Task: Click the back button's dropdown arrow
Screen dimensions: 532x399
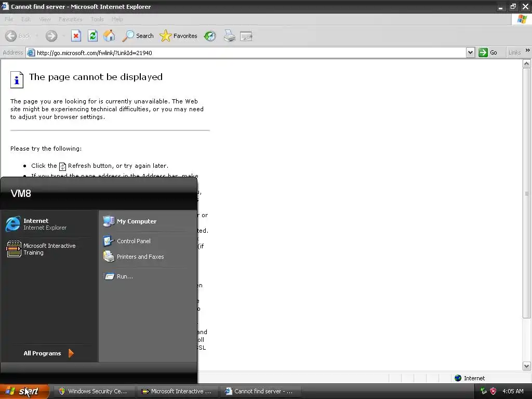Action: point(37,36)
